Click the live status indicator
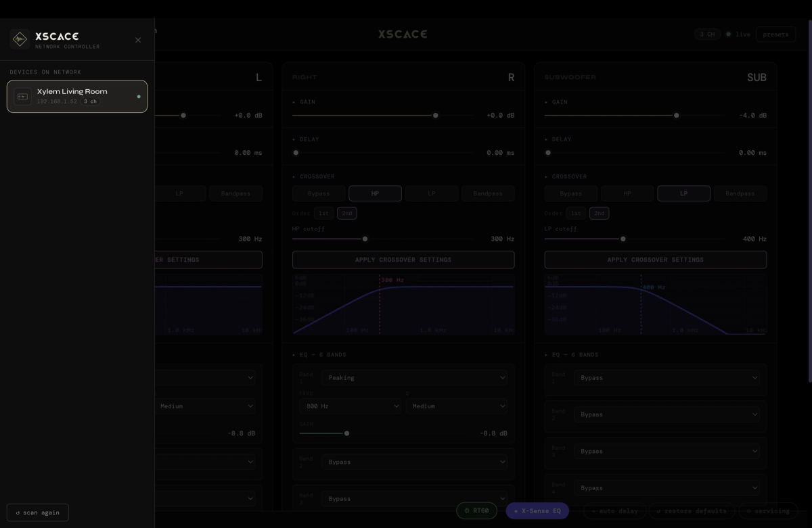812x528 pixels. pos(738,34)
